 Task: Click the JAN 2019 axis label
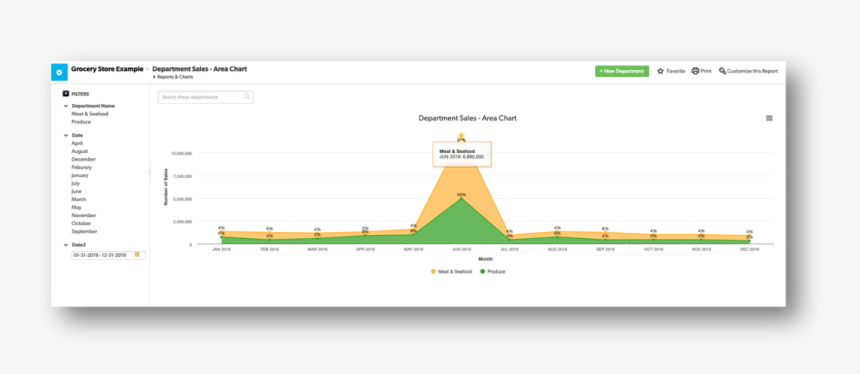(222, 250)
